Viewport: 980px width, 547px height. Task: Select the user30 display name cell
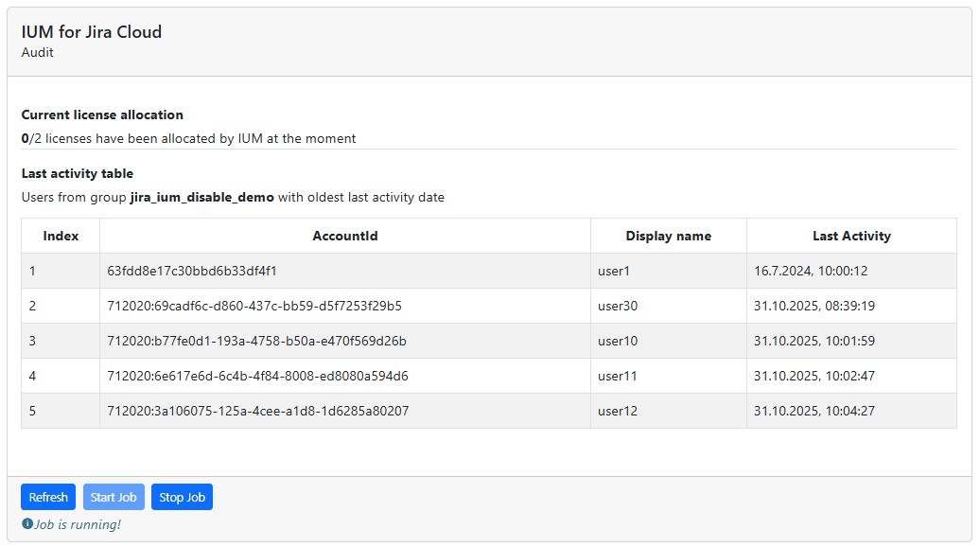pyautogui.click(x=618, y=306)
